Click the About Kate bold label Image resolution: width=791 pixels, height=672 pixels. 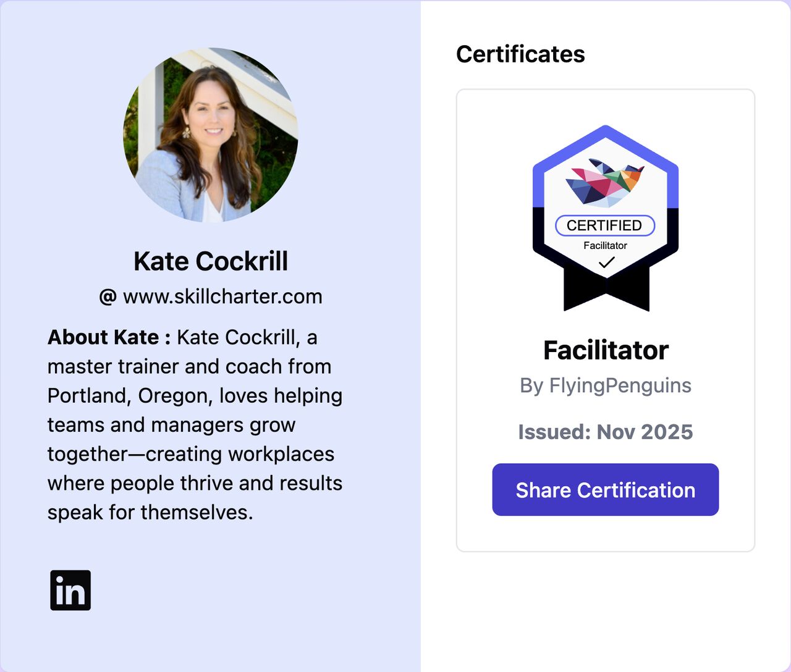[109, 337]
